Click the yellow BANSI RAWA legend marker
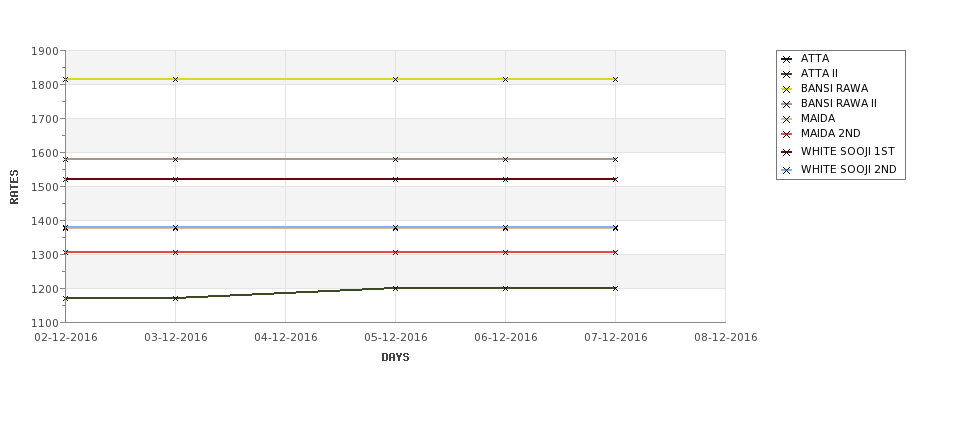Screen dimensions: 975x429 pyautogui.click(x=787, y=89)
